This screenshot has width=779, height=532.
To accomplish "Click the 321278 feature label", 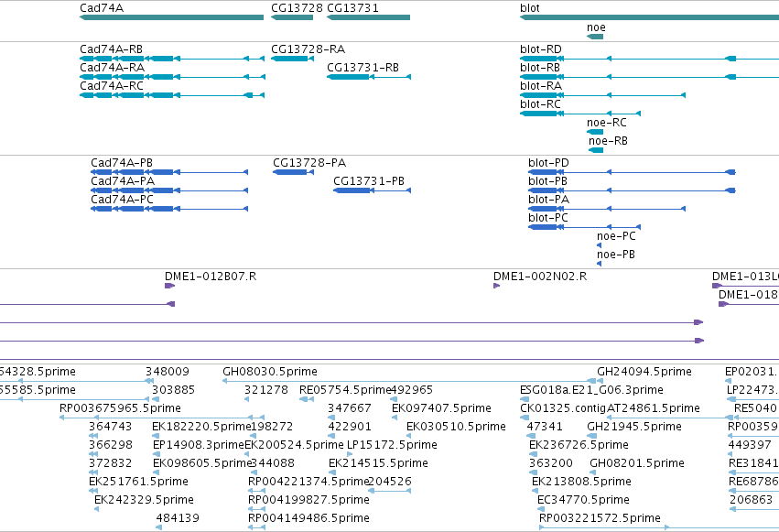I will tap(265, 390).
